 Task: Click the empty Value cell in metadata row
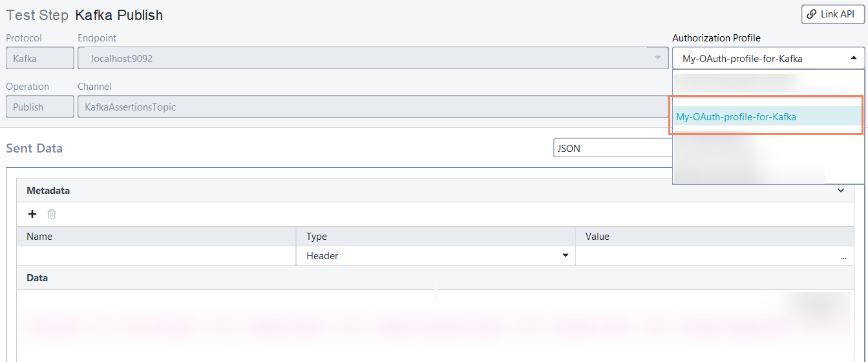click(x=704, y=256)
